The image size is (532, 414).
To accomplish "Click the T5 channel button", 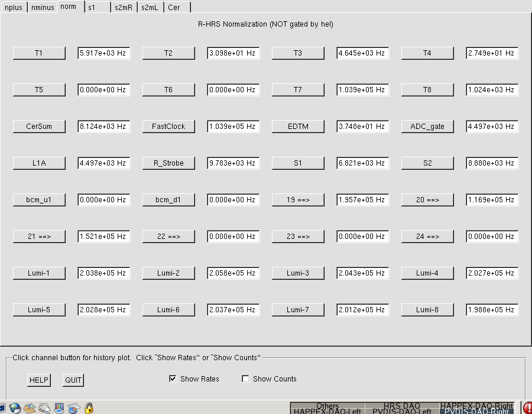I will tap(39, 89).
